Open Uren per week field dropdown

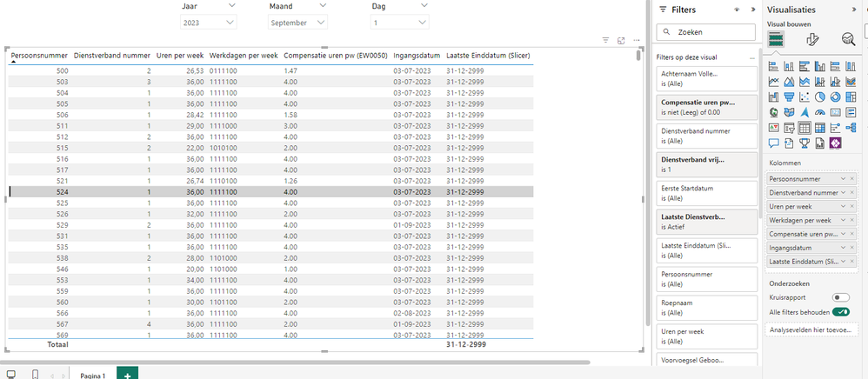pyautogui.click(x=843, y=206)
